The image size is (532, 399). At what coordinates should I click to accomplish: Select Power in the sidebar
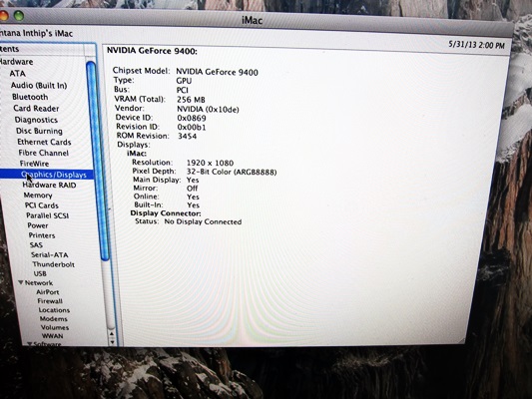click(x=38, y=225)
